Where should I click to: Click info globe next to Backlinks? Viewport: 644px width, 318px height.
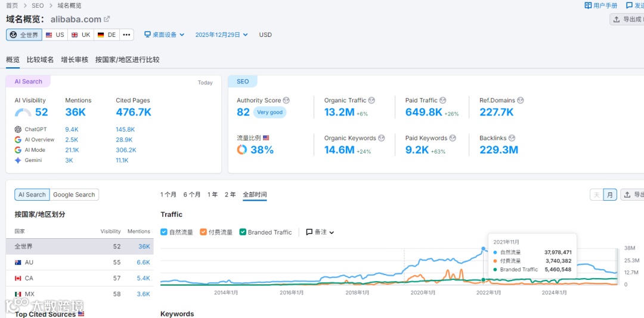coord(512,138)
